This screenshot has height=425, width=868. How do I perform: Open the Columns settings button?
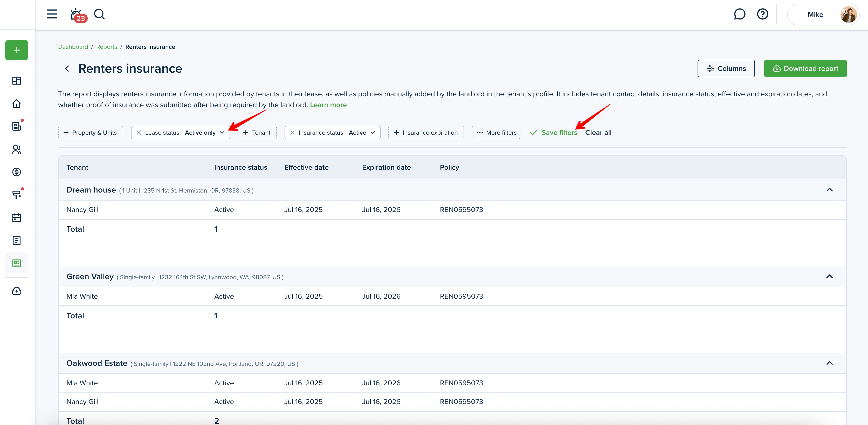tap(726, 69)
